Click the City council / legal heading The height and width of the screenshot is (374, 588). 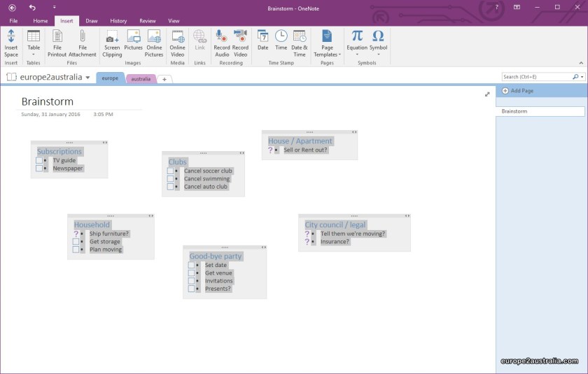tap(335, 225)
